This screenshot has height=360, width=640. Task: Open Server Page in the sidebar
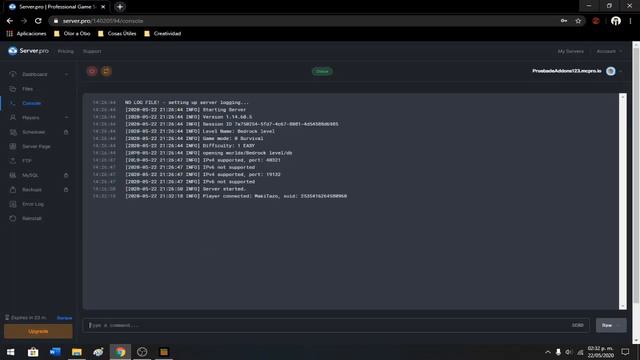click(x=36, y=146)
